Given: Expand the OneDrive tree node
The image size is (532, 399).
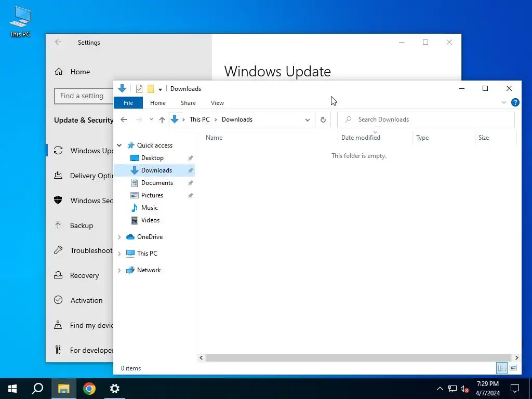Looking at the screenshot, I should (119, 237).
